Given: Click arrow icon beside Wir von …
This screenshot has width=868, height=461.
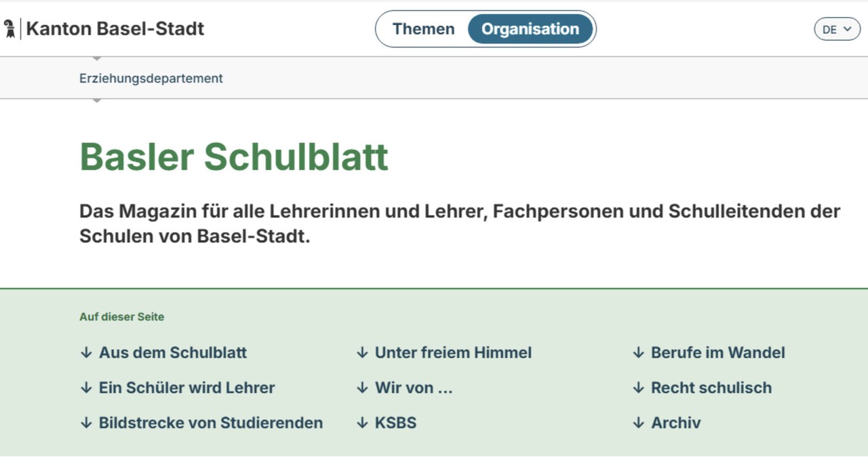Looking at the screenshot, I should pyautogui.click(x=362, y=388).
